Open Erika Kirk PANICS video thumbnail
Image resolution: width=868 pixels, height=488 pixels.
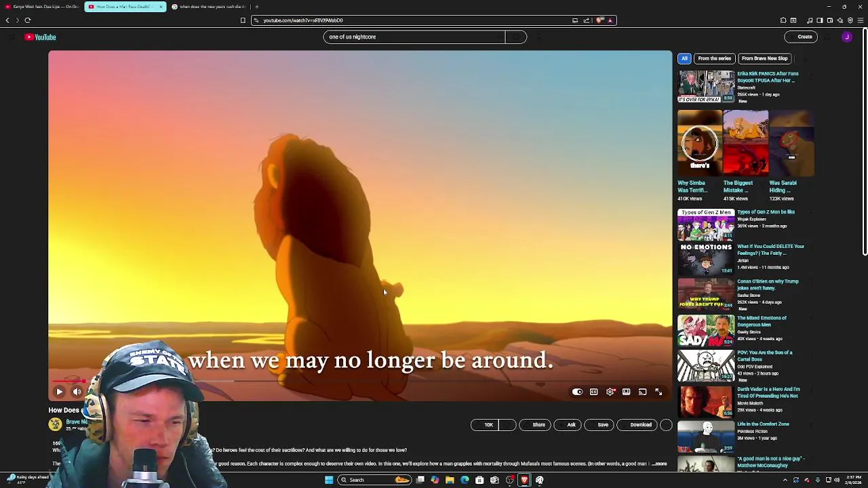(706, 87)
